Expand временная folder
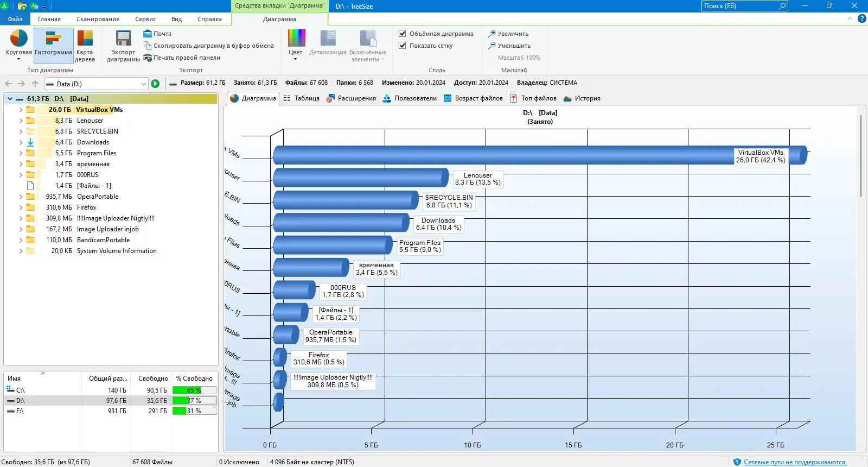The image size is (868, 467). [21, 164]
